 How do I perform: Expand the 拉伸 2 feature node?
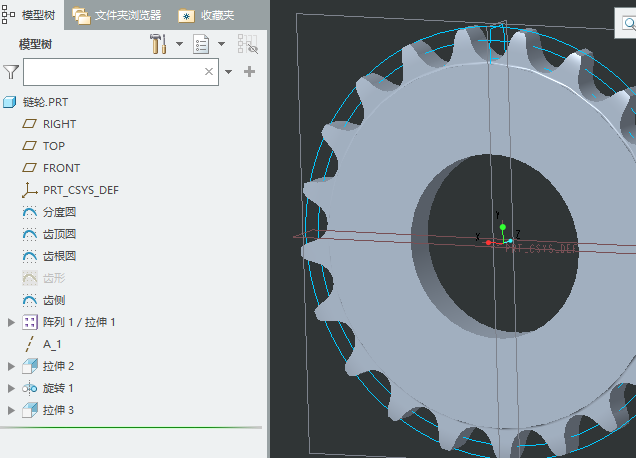coord(12,366)
